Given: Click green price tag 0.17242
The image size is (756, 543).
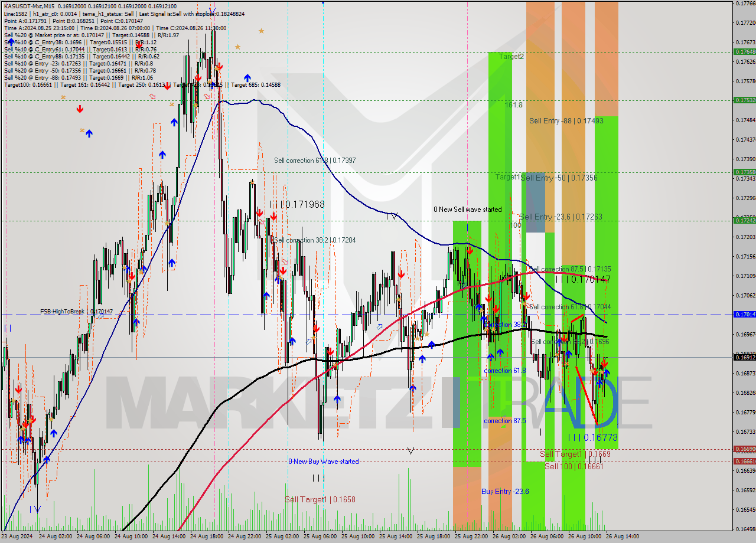Looking at the screenshot, I should pyautogui.click(x=744, y=220).
